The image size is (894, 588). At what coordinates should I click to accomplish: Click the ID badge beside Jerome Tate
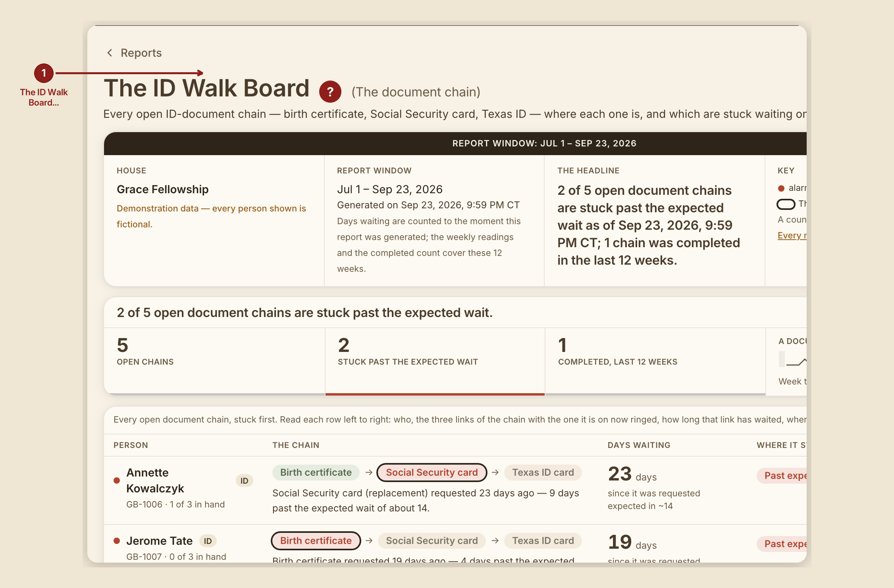click(208, 541)
